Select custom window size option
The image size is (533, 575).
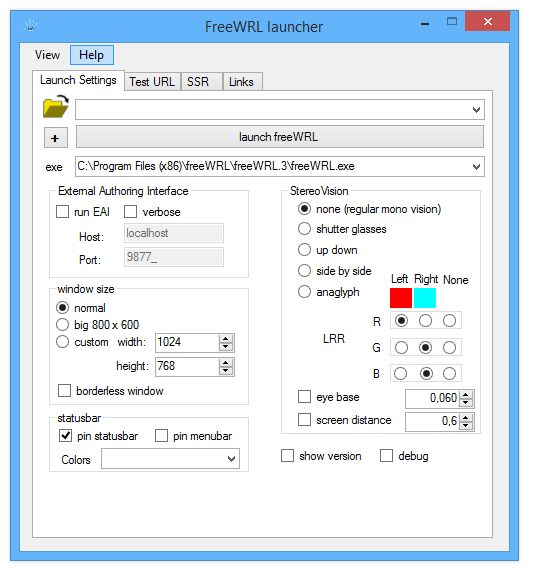pos(62,342)
